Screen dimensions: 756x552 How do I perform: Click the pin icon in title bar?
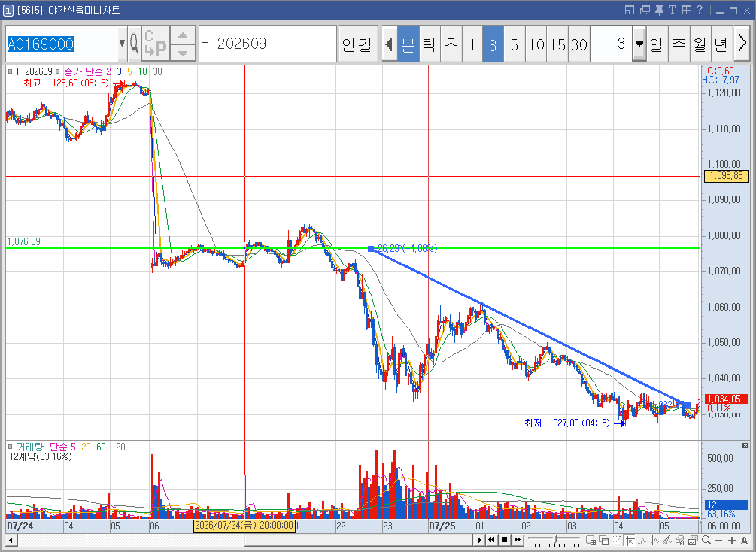tap(659, 10)
